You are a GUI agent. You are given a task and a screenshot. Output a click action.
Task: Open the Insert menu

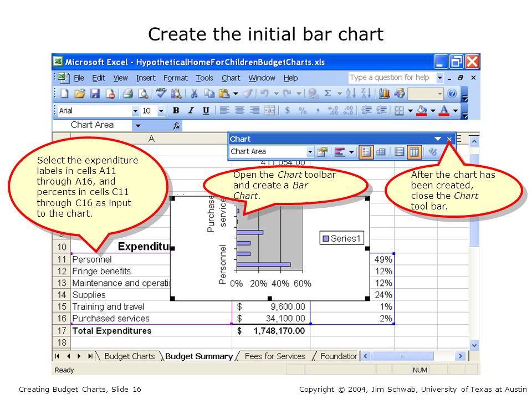coord(146,78)
